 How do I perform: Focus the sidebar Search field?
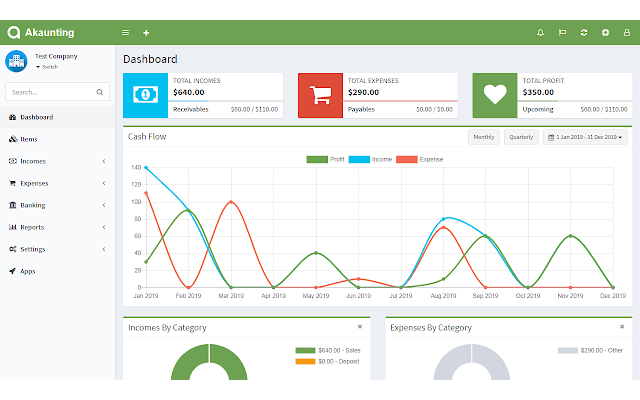(x=57, y=92)
